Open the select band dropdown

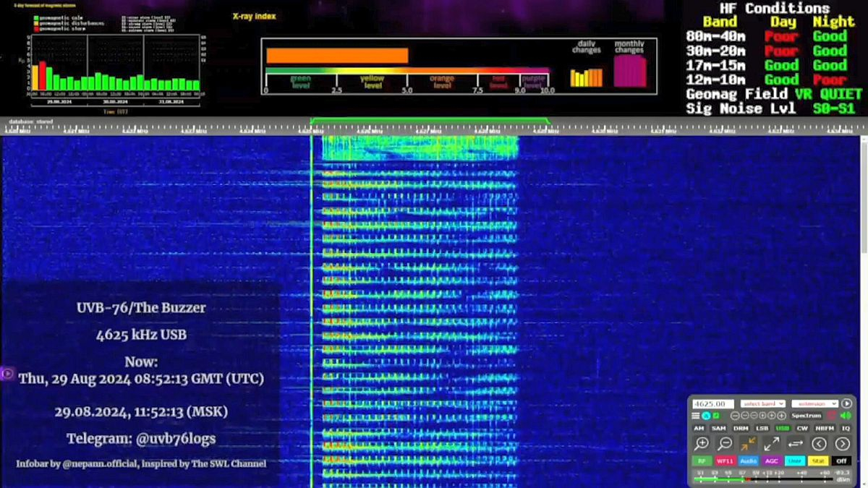(x=763, y=403)
